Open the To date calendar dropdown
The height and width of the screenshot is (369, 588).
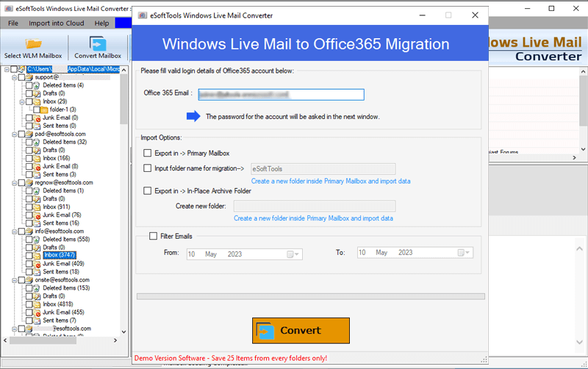(464, 253)
